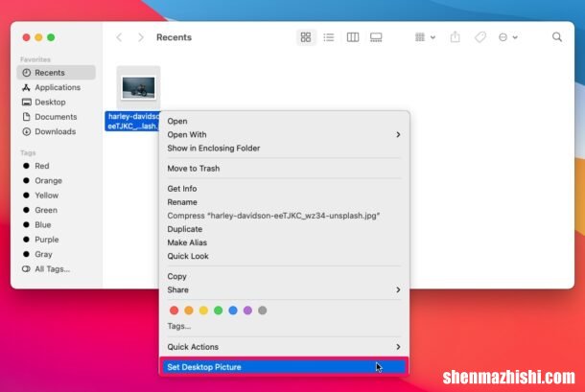The height and width of the screenshot is (392, 585).
Task: Go forward with the right chevron
Action: [x=141, y=37]
